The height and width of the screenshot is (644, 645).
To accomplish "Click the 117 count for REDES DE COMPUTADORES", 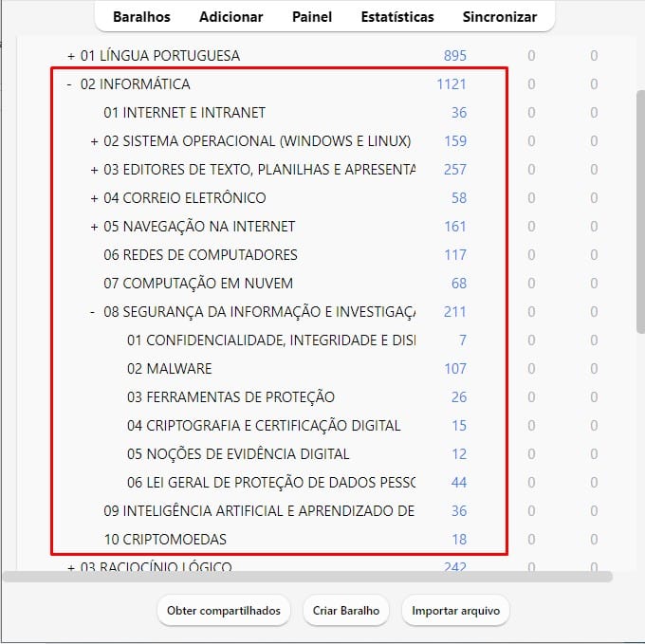I will tap(455, 254).
